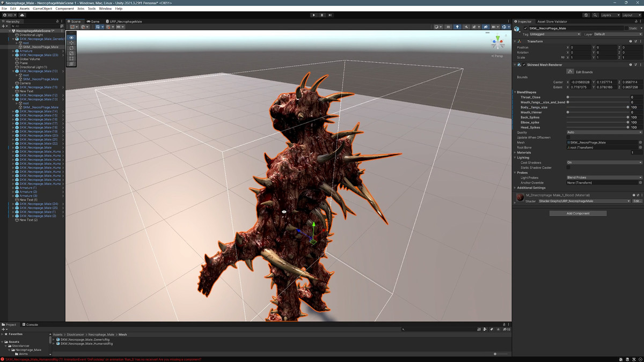Viewport: 644px width, 362px height.
Task: Toggle the Skinned Mesh Renderer enabled checkbox
Action: [524, 65]
